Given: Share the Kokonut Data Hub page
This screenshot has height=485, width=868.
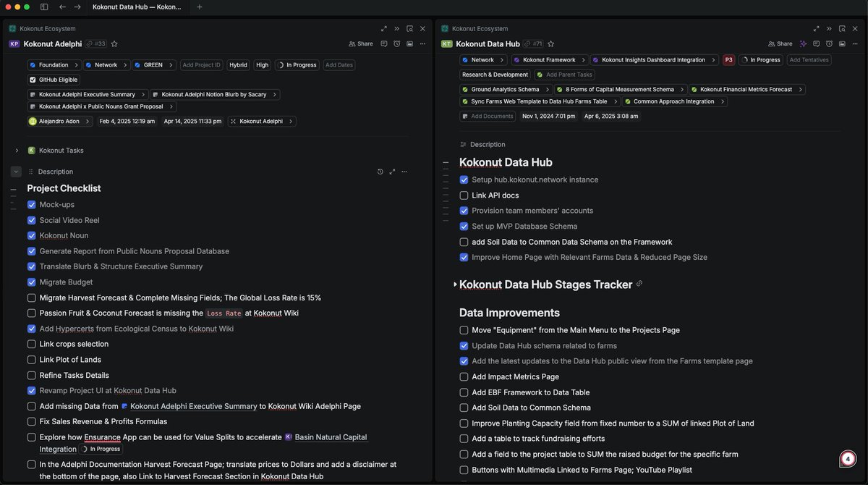Looking at the screenshot, I should 780,43.
